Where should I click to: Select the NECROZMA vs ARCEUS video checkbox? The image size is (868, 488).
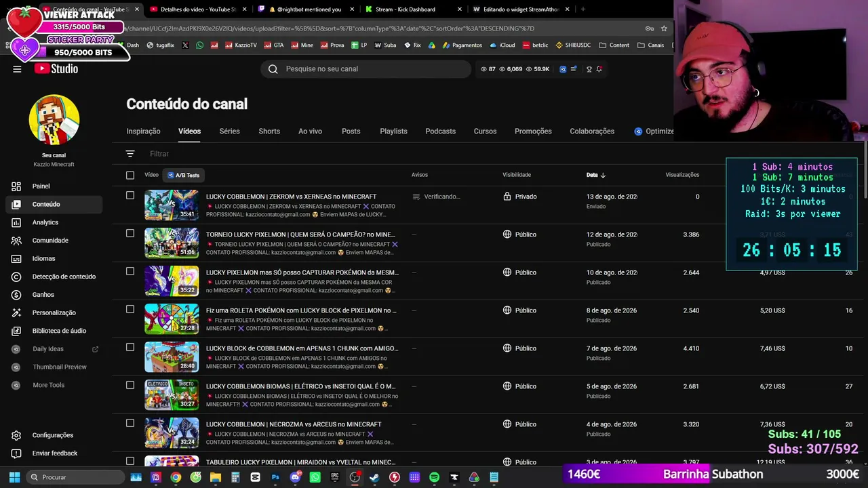click(130, 423)
